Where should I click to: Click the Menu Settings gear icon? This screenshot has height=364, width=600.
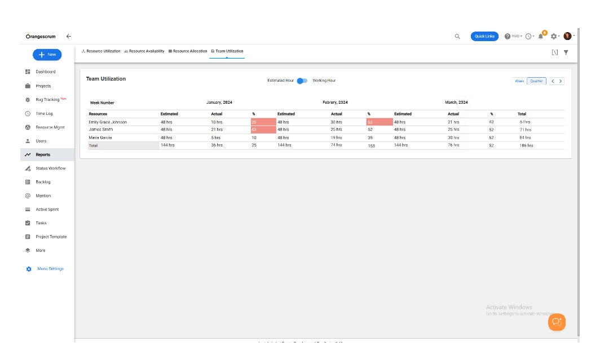pyautogui.click(x=29, y=269)
